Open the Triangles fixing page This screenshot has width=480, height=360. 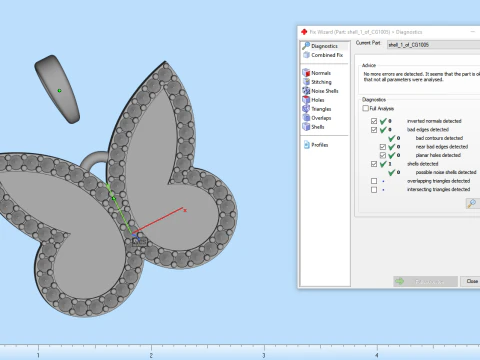(x=317, y=109)
